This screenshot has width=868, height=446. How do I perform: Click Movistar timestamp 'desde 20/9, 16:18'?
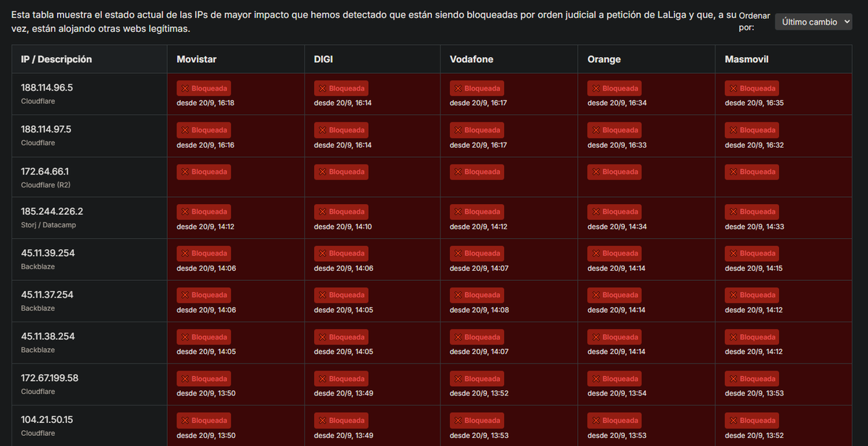(x=205, y=104)
